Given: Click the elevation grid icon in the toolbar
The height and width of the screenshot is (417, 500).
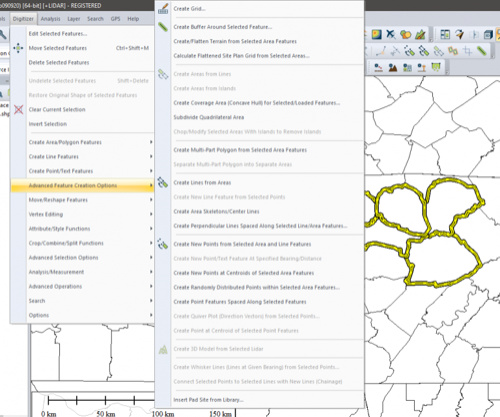Looking at the screenshot, I should click(377, 34).
